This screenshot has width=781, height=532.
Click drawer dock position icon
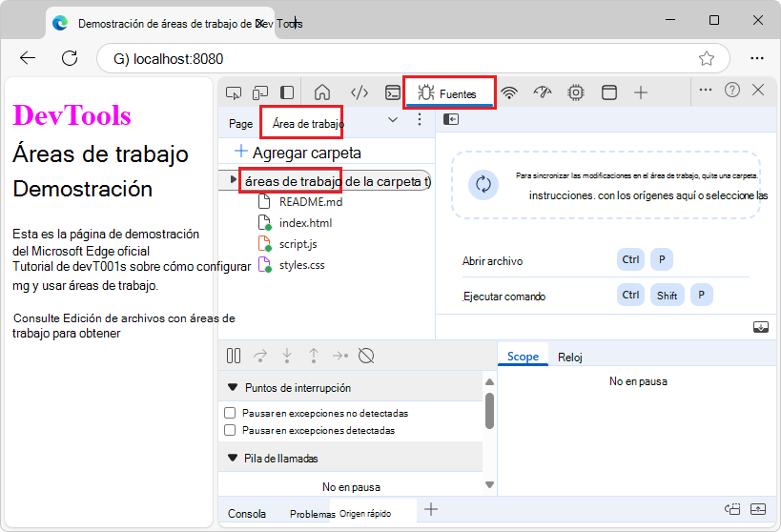click(732, 509)
